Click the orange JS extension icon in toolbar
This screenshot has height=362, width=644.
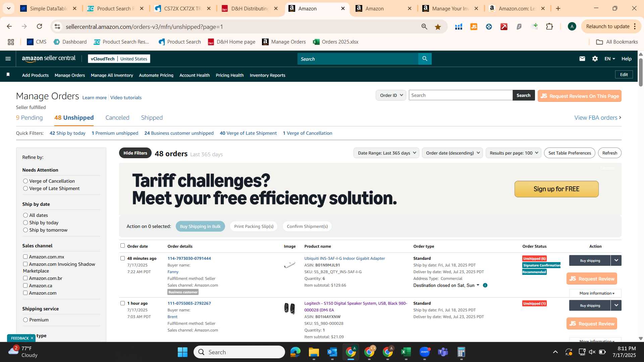tap(474, 26)
